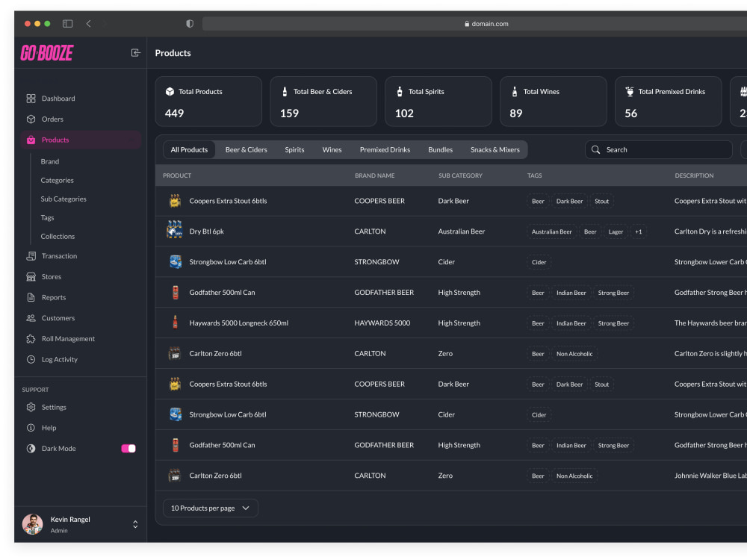Click Kevin Rangel's profile avatar
747x560 pixels.
tap(32, 524)
